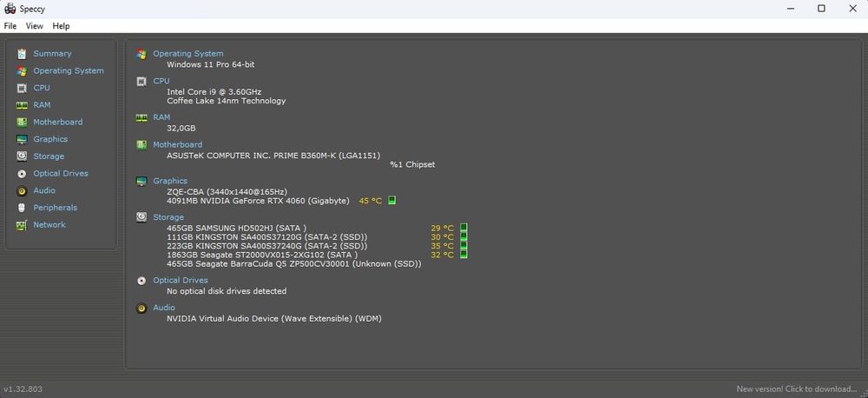Open Storage section from sidebar

coord(49,156)
